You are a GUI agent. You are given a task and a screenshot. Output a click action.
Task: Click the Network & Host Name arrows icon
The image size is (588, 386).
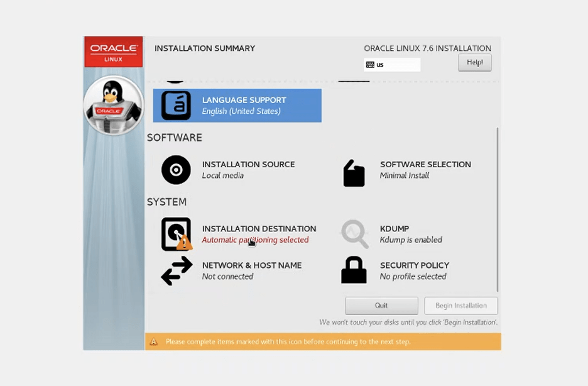coord(177,270)
